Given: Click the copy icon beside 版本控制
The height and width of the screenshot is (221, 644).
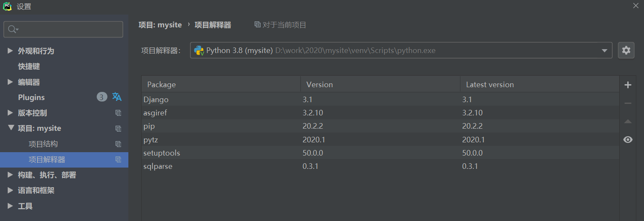Looking at the screenshot, I should pyautogui.click(x=119, y=113).
